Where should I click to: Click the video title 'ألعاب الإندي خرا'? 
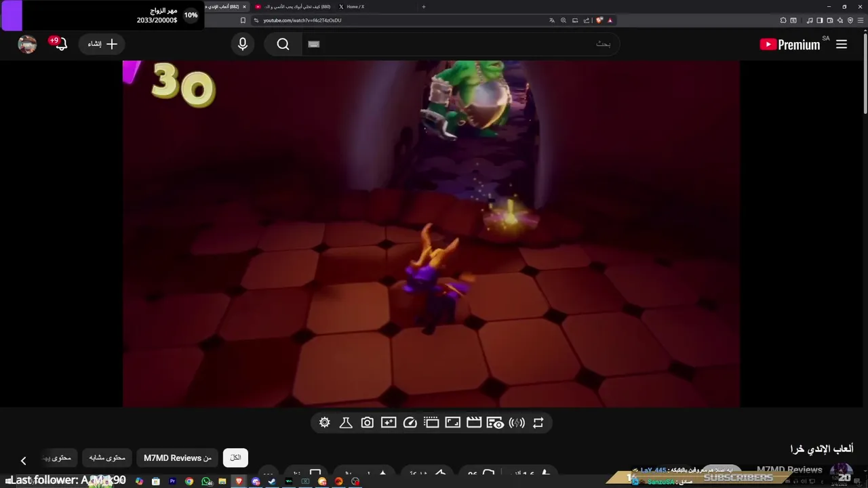(822, 449)
